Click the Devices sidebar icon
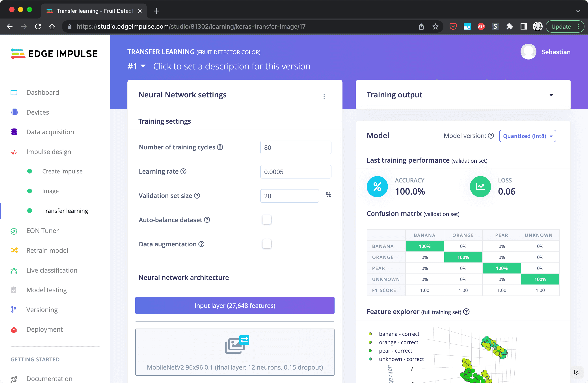The image size is (588, 383). click(x=14, y=112)
